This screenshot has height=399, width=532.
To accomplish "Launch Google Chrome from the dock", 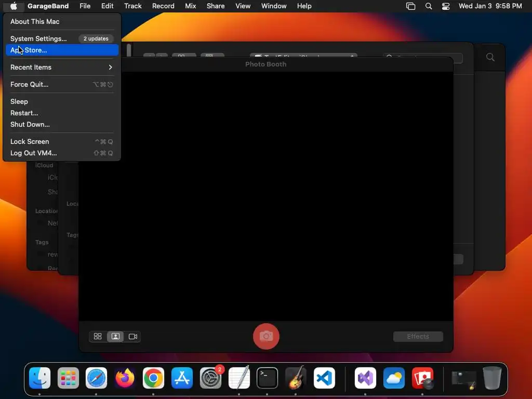I will click(153, 378).
